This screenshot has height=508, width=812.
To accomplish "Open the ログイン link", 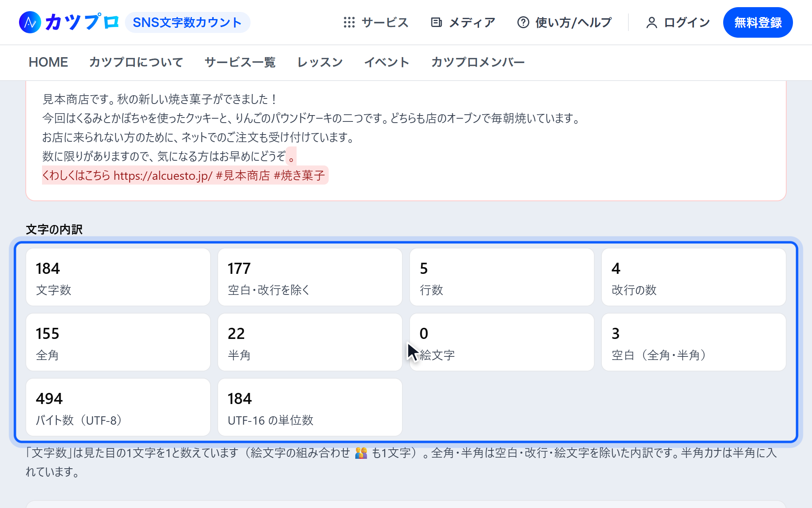I will (x=678, y=22).
